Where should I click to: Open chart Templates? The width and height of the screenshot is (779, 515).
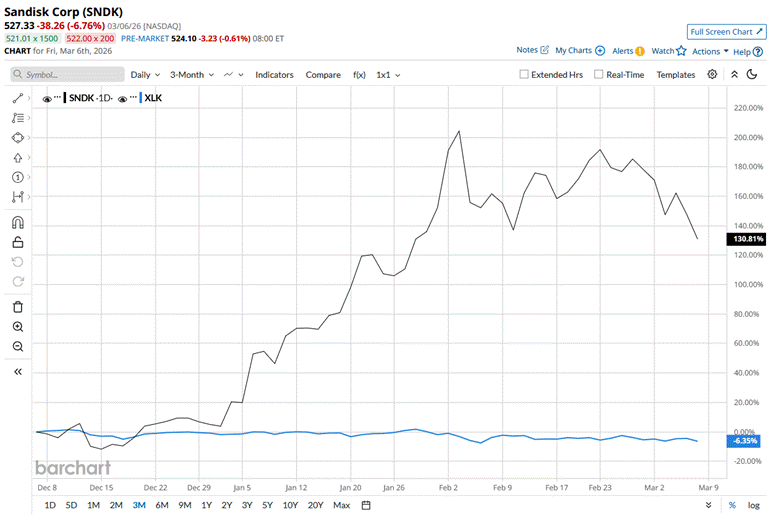click(x=676, y=74)
